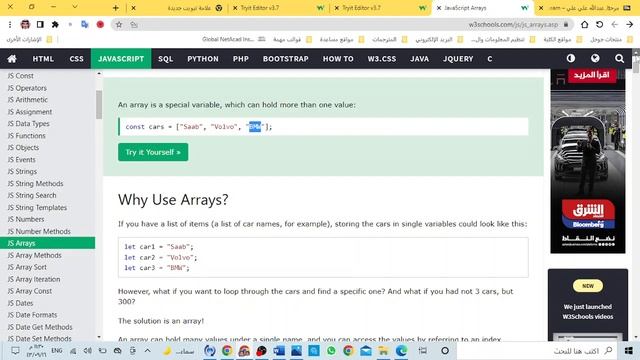The height and width of the screenshot is (360, 640).
Task: Open tab search chevron in title bar
Action: pos(75,7)
